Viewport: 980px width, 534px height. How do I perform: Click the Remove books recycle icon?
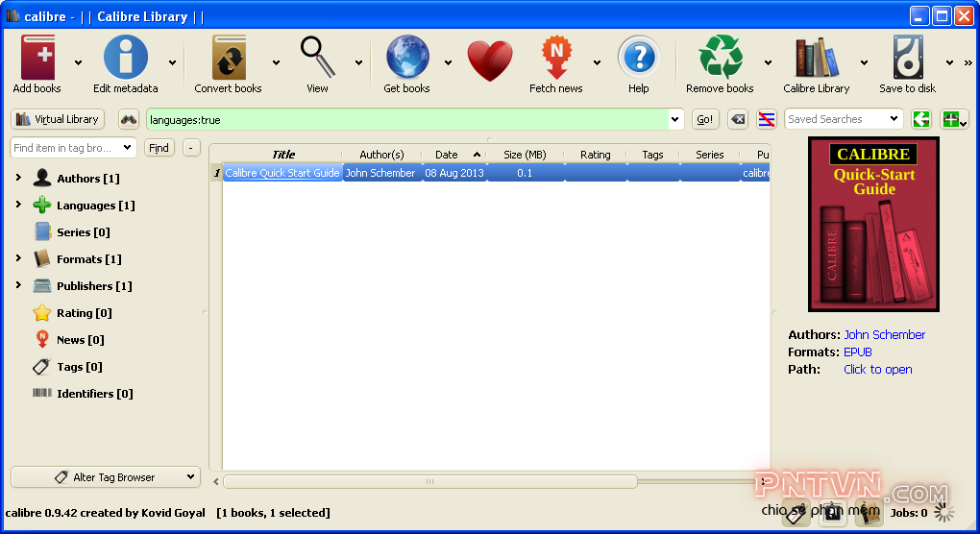pyautogui.click(x=720, y=58)
